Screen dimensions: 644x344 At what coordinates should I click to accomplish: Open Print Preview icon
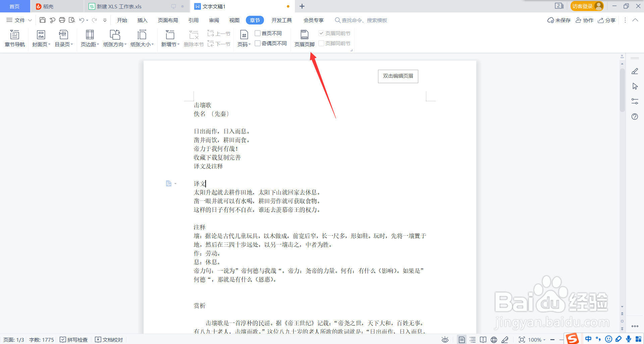(72, 20)
